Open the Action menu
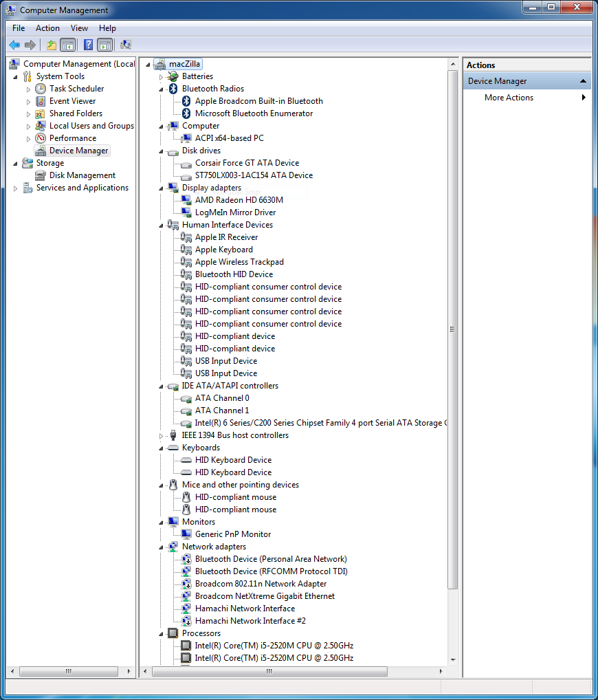598x700 pixels. (x=47, y=28)
